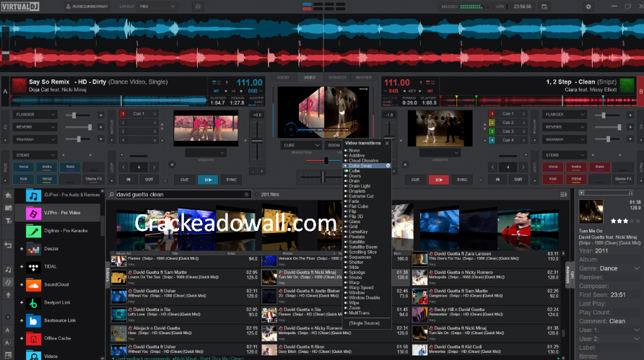644x360 pixels.
Task: Open the CUBE transition dropdown
Action: [302, 145]
